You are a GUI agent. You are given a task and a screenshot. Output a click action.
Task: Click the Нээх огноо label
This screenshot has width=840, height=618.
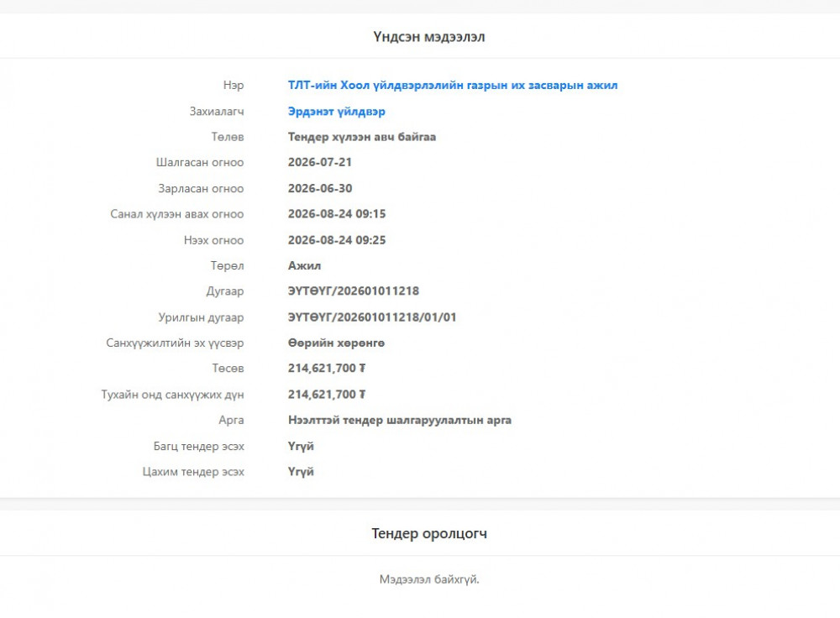[x=213, y=240]
